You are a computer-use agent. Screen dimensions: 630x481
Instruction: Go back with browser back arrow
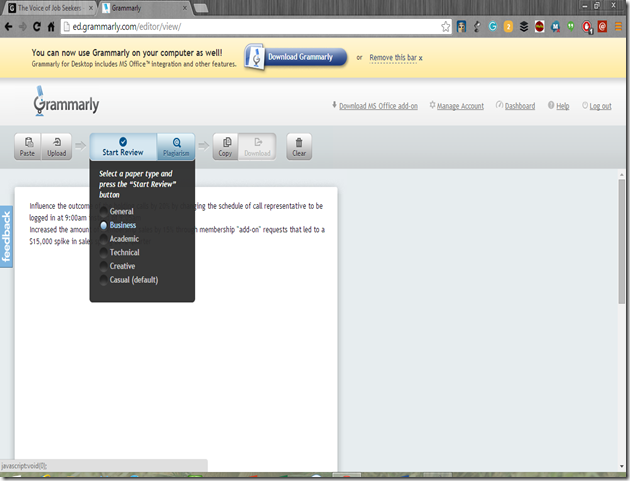(8, 27)
